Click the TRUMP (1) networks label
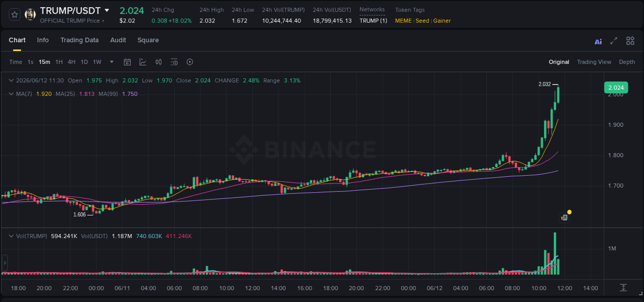Viewport: 644px width, 302px height. [373, 21]
